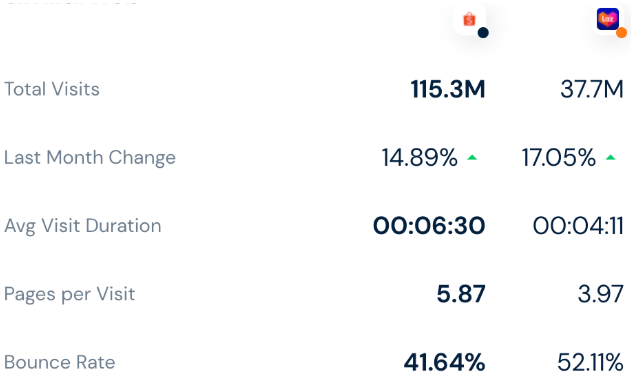Select the Avg Visit Duration label
631x376 pixels.
click(x=82, y=226)
